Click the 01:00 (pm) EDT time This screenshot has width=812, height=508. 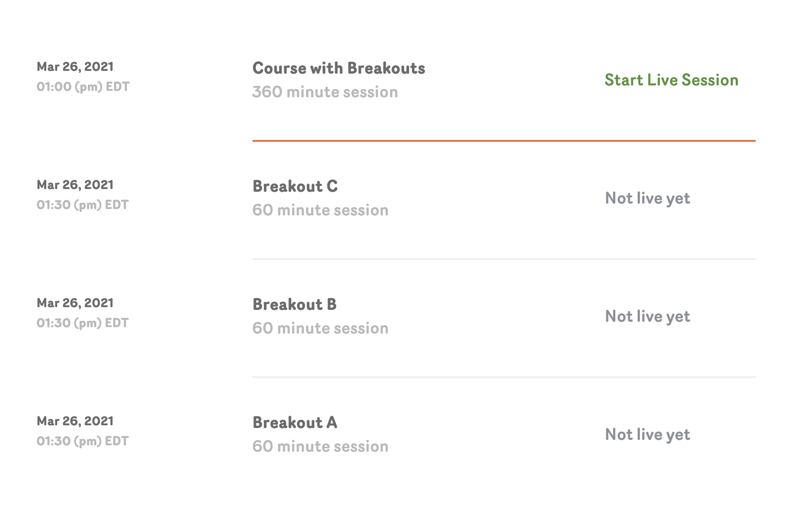[x=83, y=86]
